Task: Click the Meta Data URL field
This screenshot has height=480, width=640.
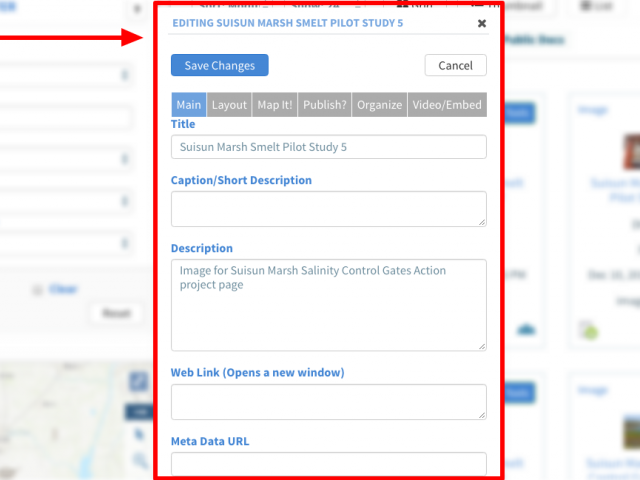Action: tap(329, 464)
